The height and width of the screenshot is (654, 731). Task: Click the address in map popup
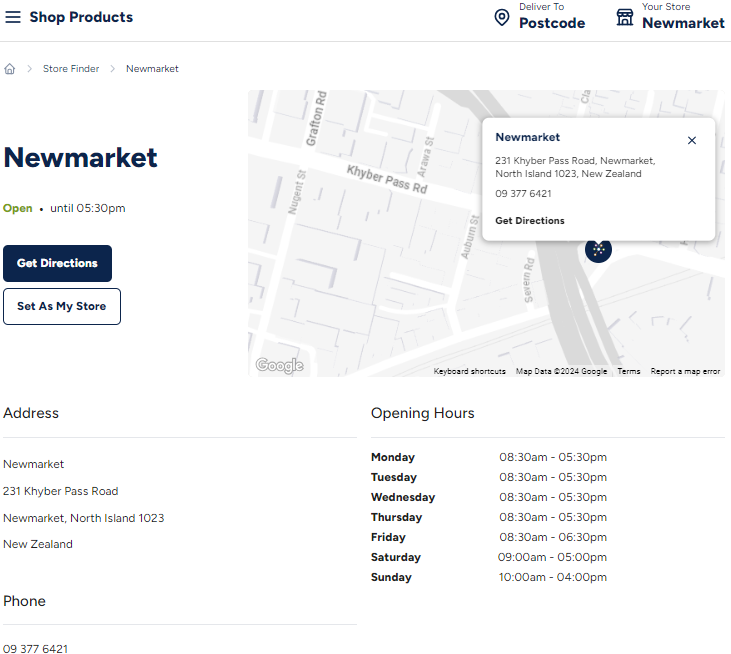[x=575, y=167]
